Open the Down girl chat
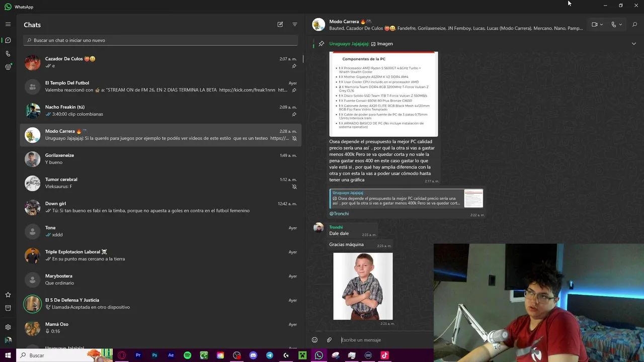This screenshot has height=362, width=644. coord(160,207)
